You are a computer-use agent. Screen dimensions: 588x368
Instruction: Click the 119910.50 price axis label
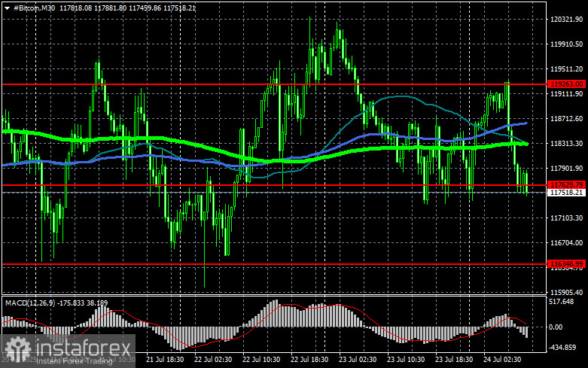pyautogui.click(x=566, y=44)
